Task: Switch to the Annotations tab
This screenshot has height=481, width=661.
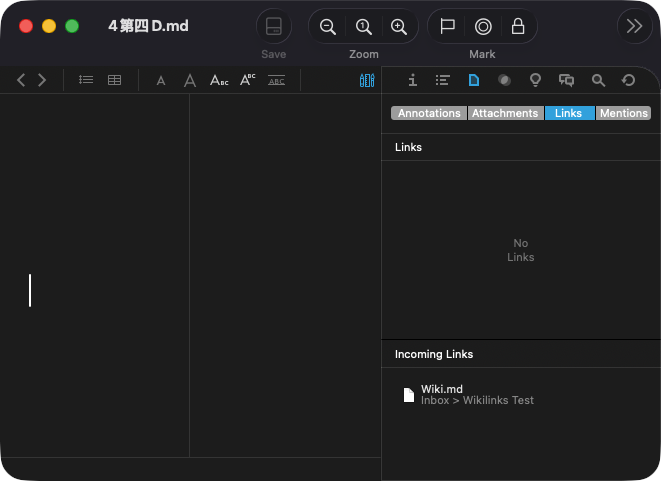Action: point(429,113)
